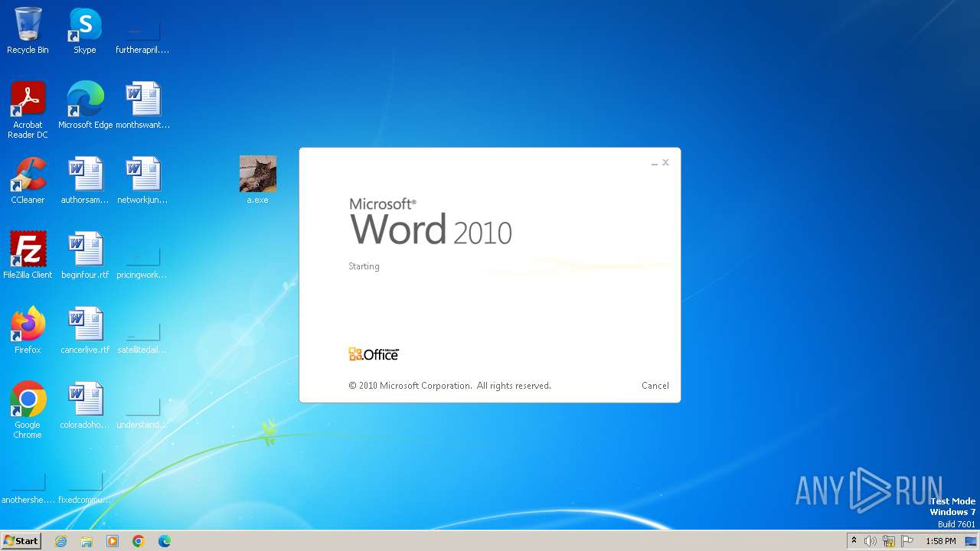Image resolution: width=980 pixels, height=551 pixels.
Task: Open the network tray icon
Action: pyautogui.click(x=889, y=541)
